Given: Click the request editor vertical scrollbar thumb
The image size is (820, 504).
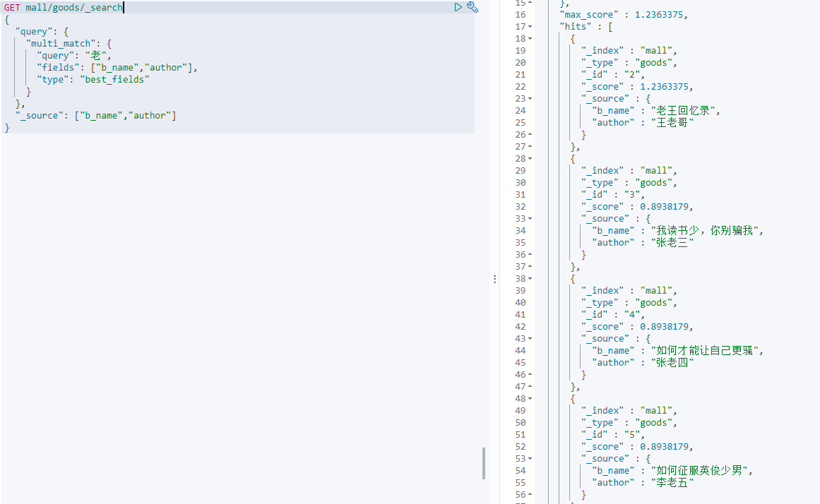Looking at the screenshot, I should pyautogui.click(x=484, y=463).
